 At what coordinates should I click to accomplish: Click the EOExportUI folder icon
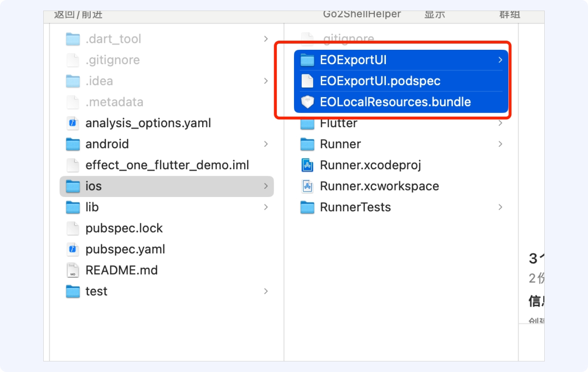[307, 60]
